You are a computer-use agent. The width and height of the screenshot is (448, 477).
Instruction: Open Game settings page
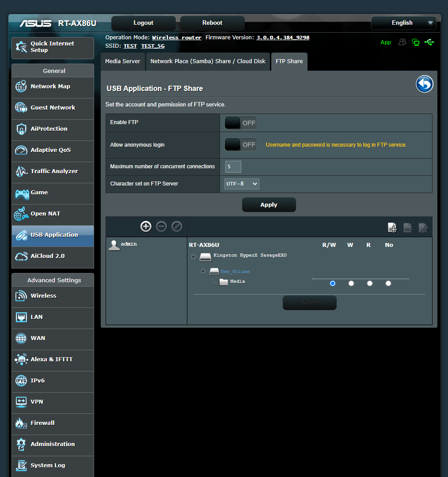53,193
